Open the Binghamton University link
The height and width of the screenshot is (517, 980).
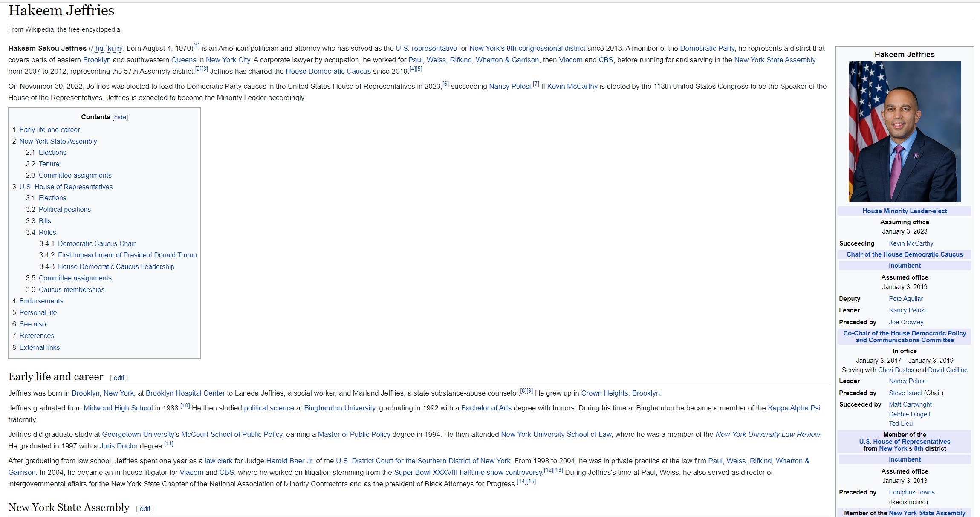(340, 408)
